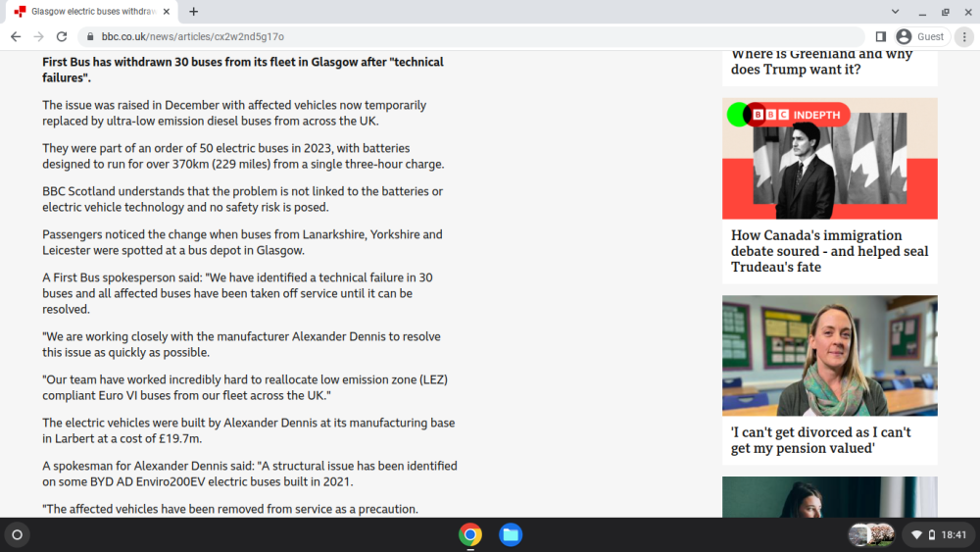Click the address bar URL
Image resolution: width=980 pixels, height=552 pixels.
pos(192,37)
